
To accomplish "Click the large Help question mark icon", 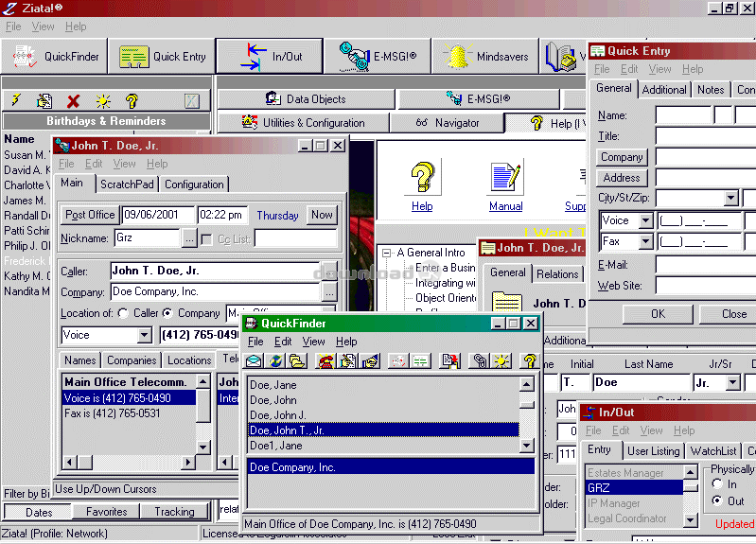I will (x=422, y=177).
